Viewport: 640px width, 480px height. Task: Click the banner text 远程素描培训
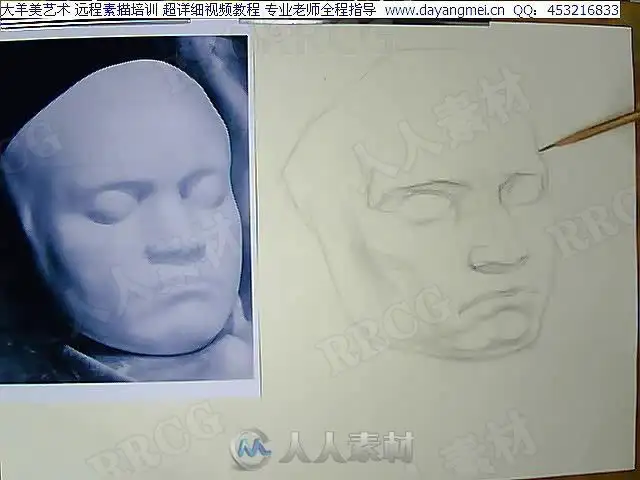pos(117,9)
